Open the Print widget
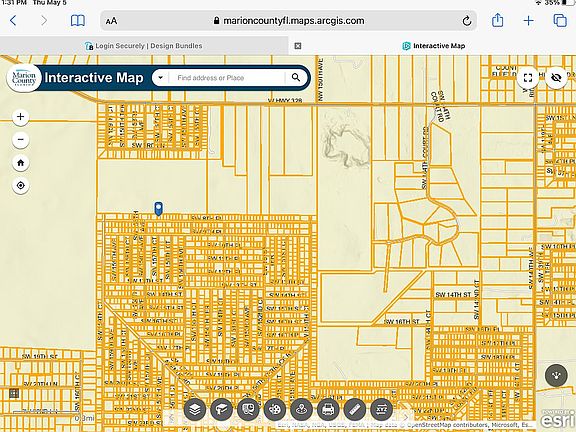576x432 pixels. 328,409
